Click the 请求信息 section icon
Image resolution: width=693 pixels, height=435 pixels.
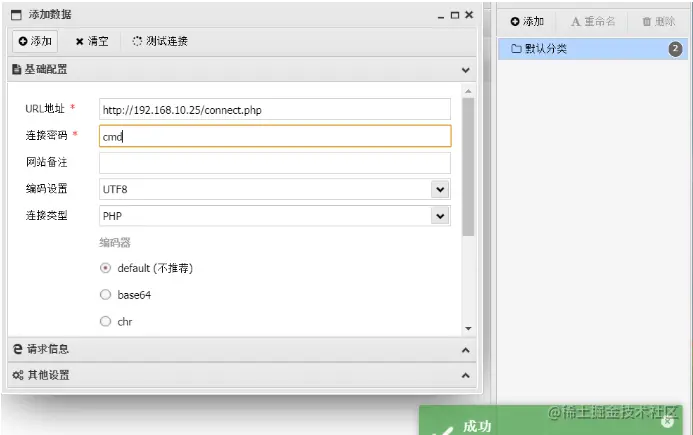pos(18,349)
